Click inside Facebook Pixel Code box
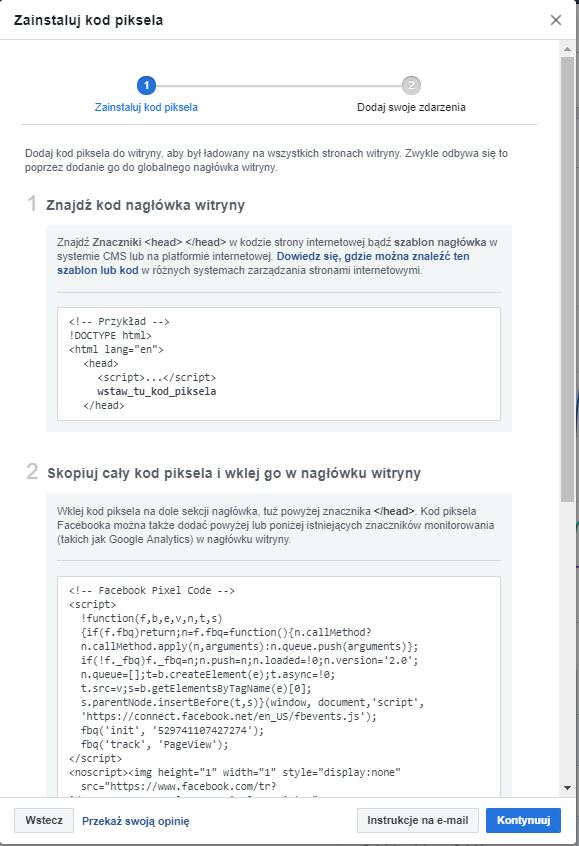The height and width of the screenshot is (846, 579). coord(279,686)
